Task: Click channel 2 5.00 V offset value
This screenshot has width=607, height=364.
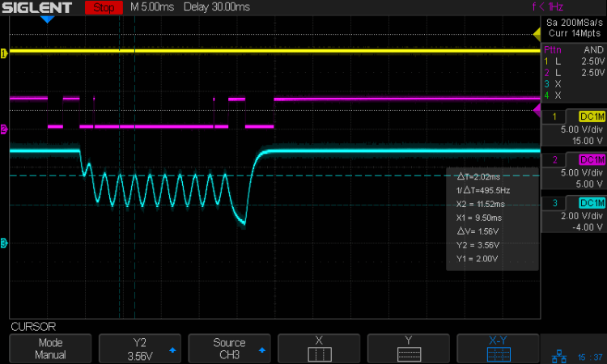Action: pyautogui.click(x=589, y=184)
